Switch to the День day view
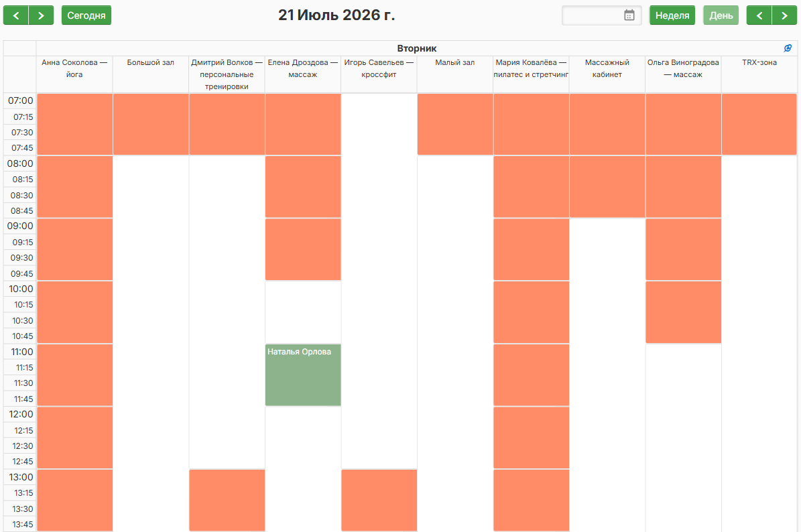801x532 pixels. click(721, 15)
